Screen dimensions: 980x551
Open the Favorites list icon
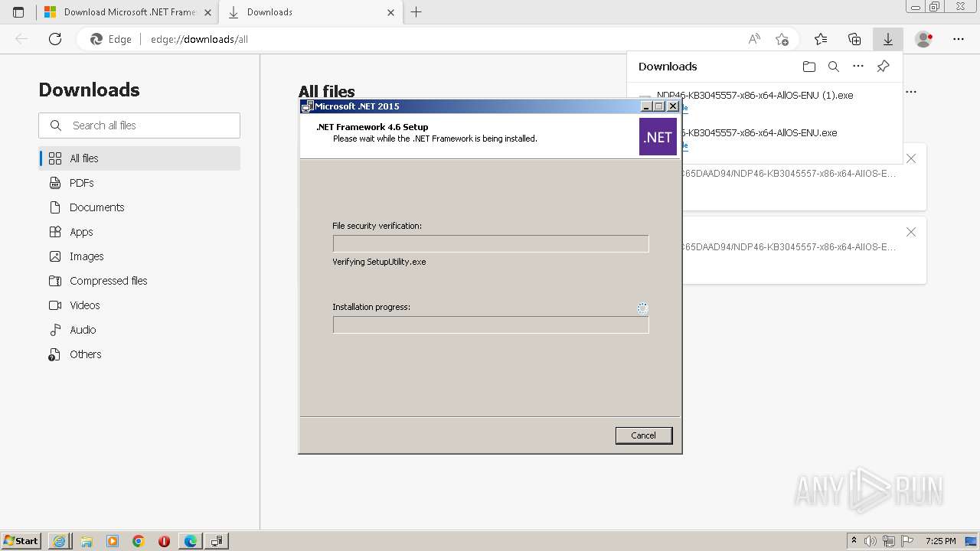coord(821,39)
